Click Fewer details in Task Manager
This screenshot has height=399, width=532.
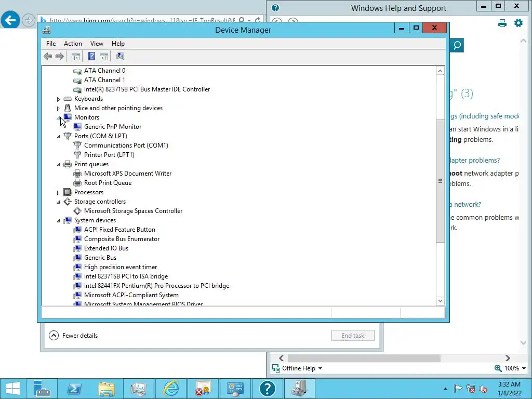click(73, 336)
